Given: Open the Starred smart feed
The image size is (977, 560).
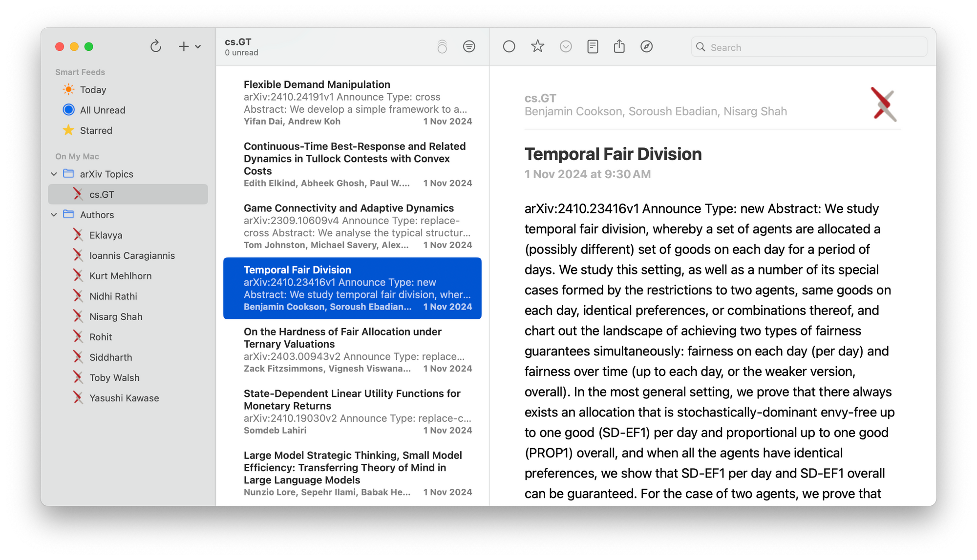Looking at the screenshot, I should pos(128,130).
